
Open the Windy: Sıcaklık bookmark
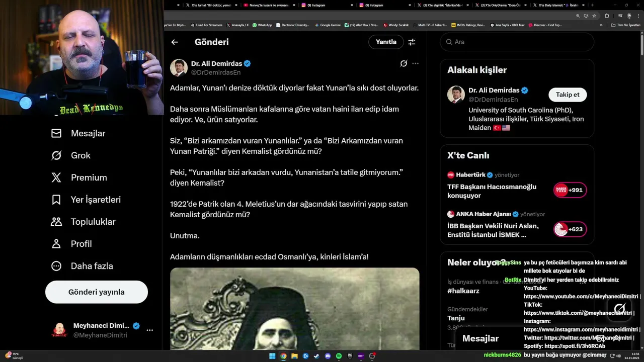[396, 25]
